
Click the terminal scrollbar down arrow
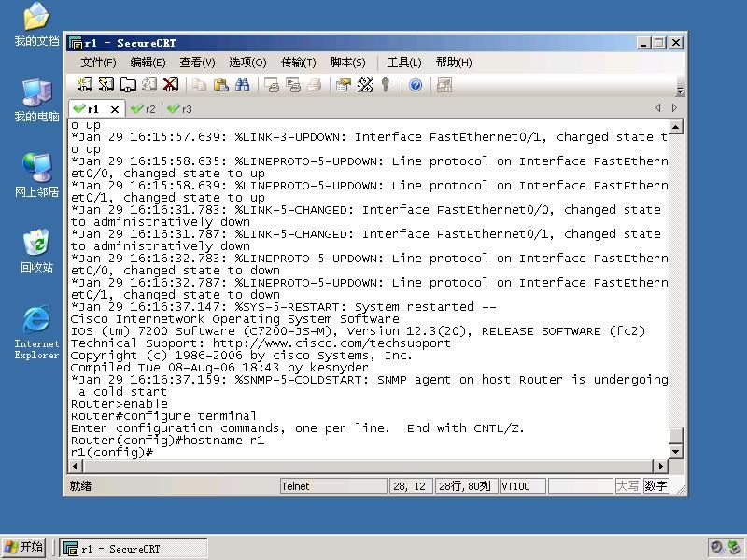[675, 451]
